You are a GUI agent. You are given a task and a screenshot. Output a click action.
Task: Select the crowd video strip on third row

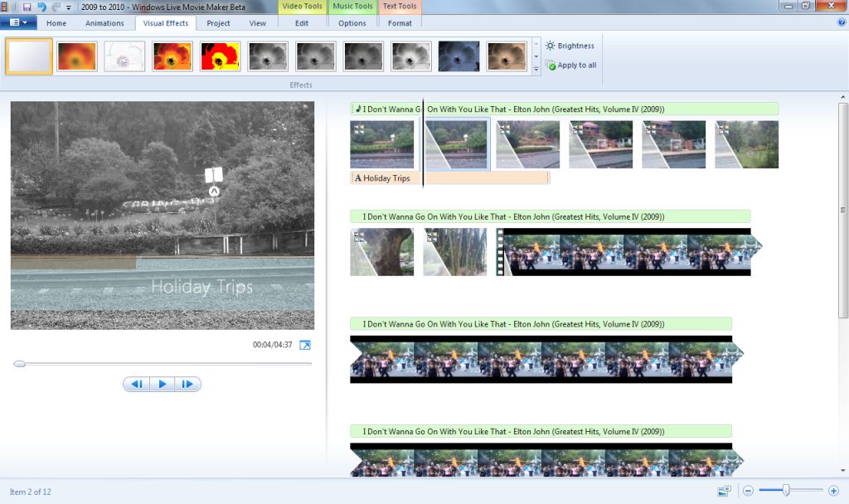tap(546, 360)
